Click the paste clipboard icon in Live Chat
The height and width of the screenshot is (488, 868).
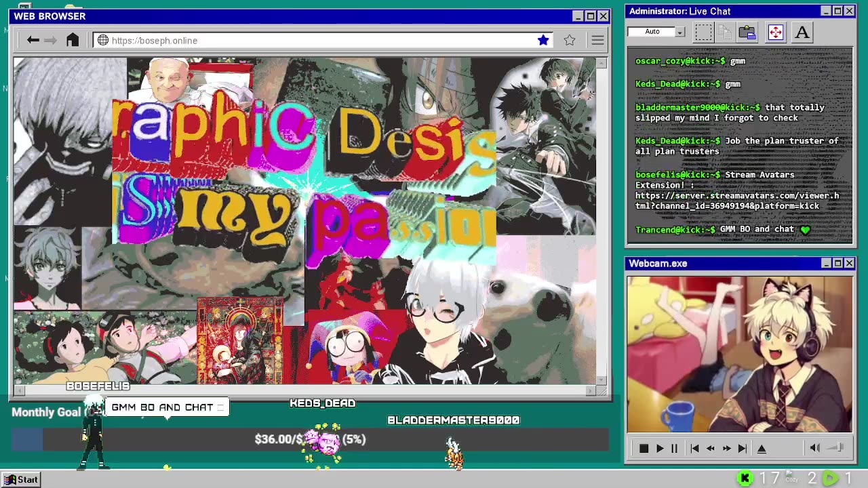pos(747,32)
